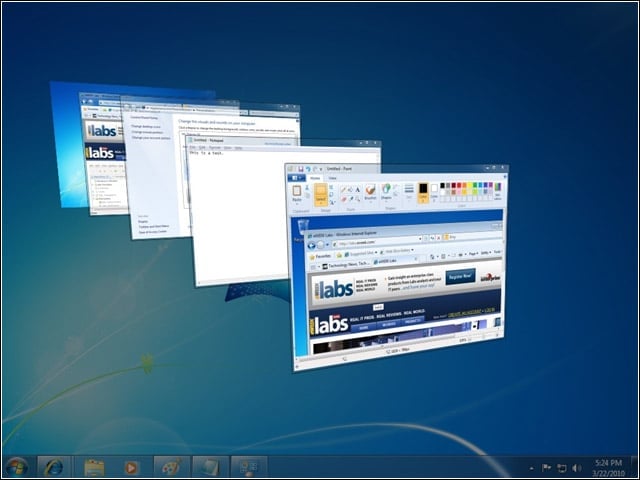Launch Windows Media Player from taskbar
Image resolution: width=640 pixels, height=480 pixels.
(131, 467)
